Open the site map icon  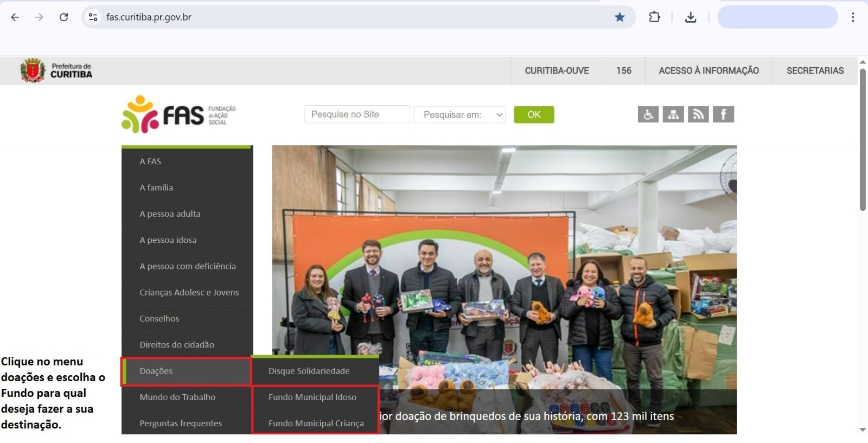[x=673, y=114]
